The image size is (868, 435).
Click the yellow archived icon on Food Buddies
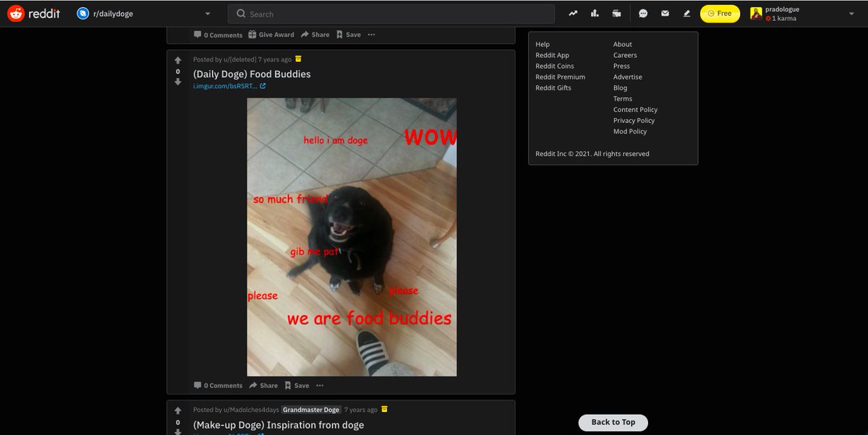coord(299,59)
